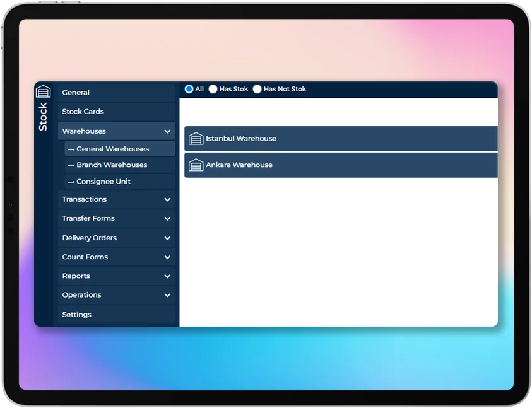
Task: Expand the Count Forms chevron
Action: point(167,257)
